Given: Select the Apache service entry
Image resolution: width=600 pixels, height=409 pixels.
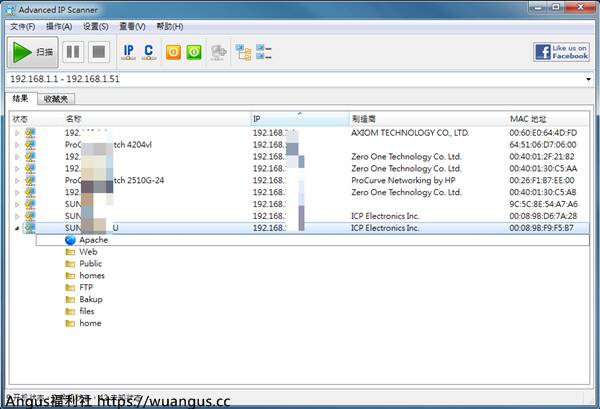Looking at the screenshot, I should (93, 240).
